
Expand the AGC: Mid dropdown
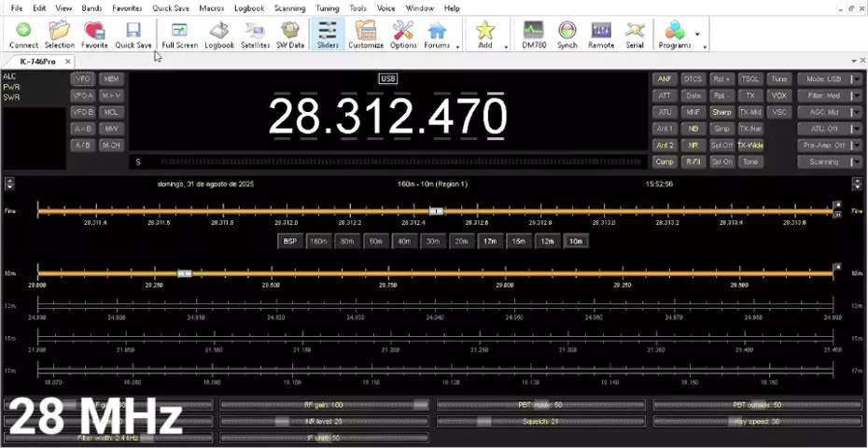click(827, 112)
